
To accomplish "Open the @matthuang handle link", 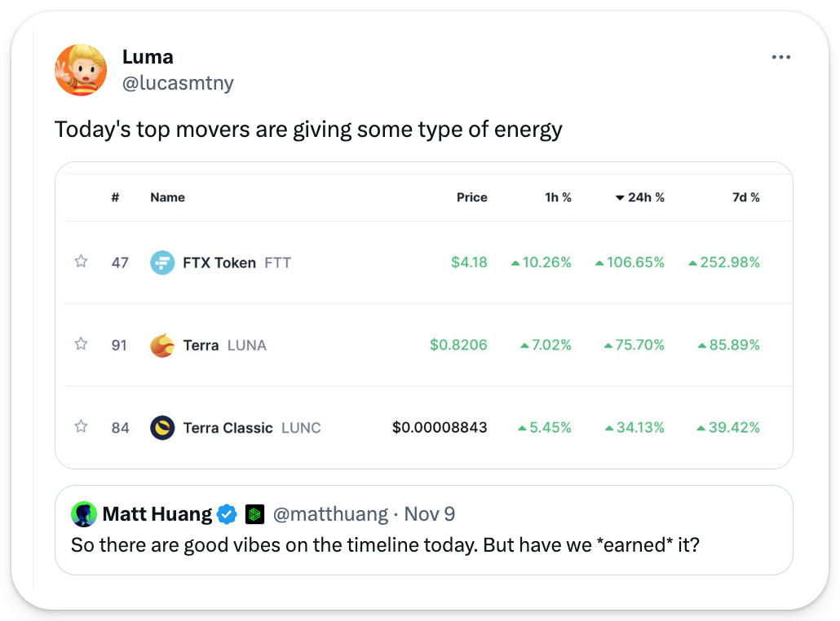I will tap(330, 514).
